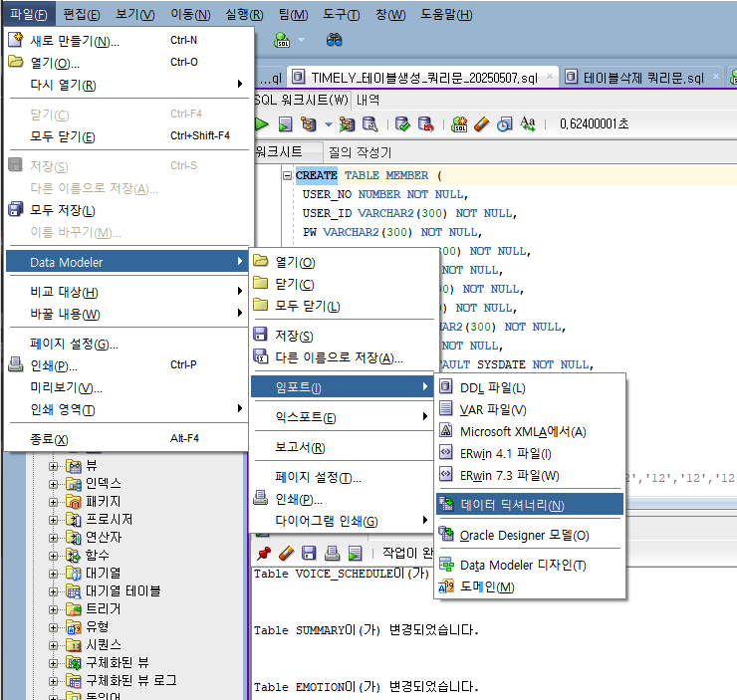Choose Oracle Designer 모델(O) import option
Image resolution: width=737 pixels, height=700 pixels.
pos(530,535)
